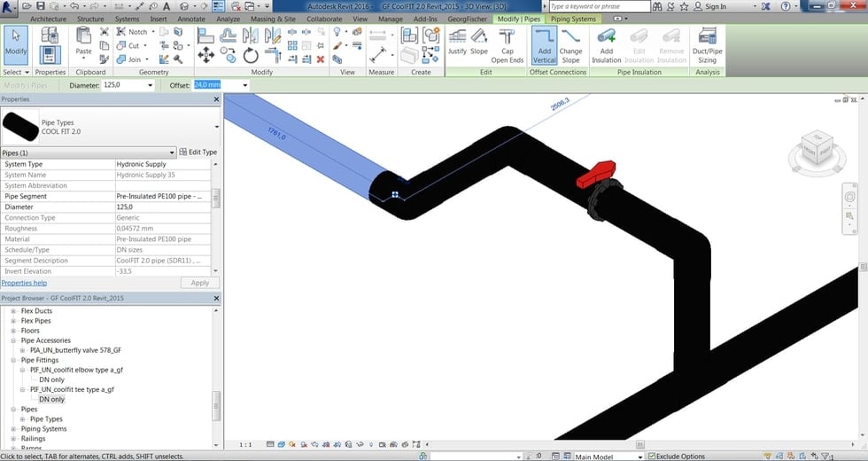Screen dimensions: 868x461
Task: Open the Properties help link
Action: click(24, 283)
